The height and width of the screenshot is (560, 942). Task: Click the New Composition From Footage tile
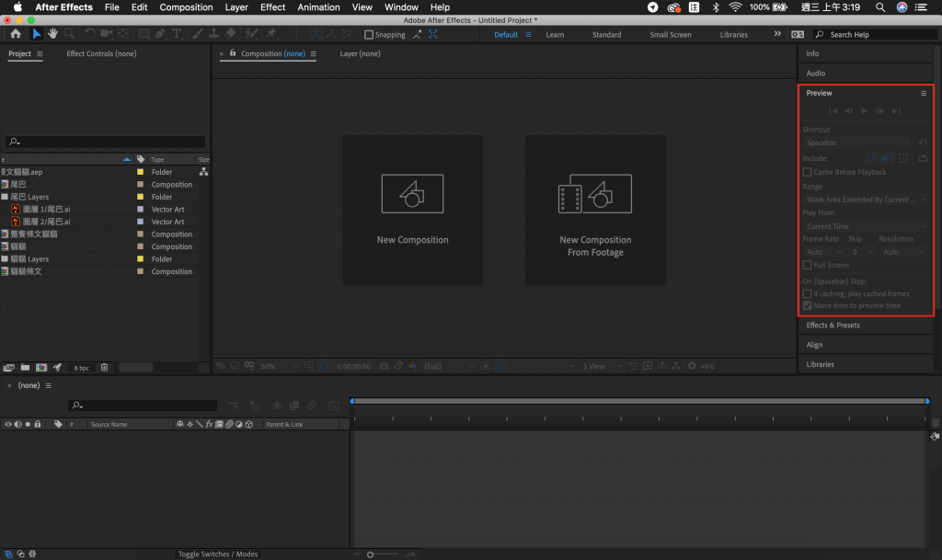tap(595, 210)
